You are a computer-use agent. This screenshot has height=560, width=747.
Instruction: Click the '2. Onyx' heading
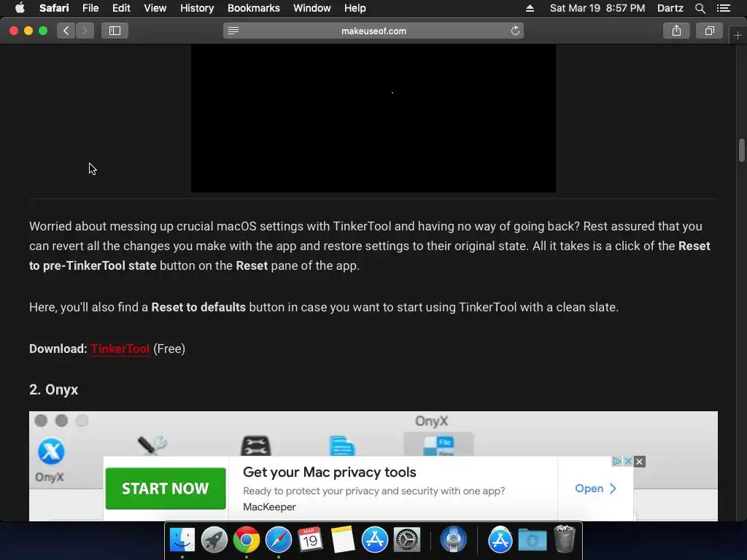(53, 389)
